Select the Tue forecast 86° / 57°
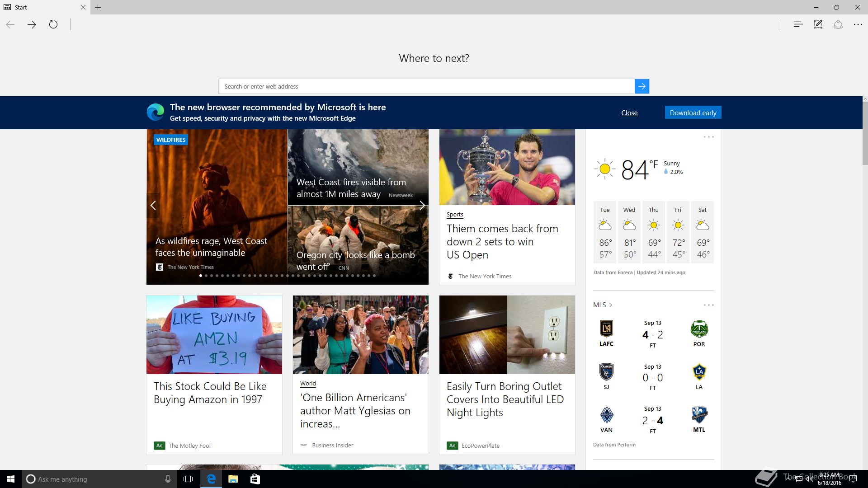 605,232
